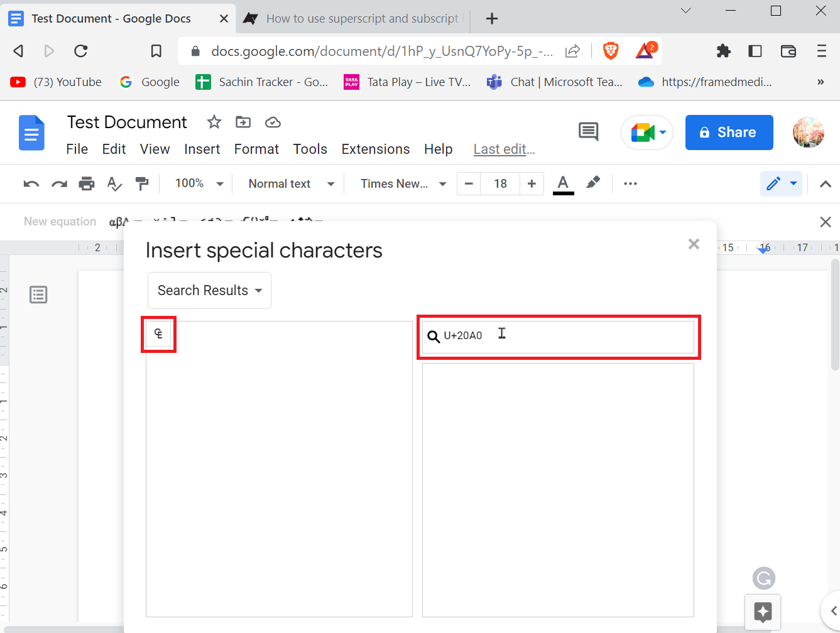Open the comment history icon

(588, 132)
